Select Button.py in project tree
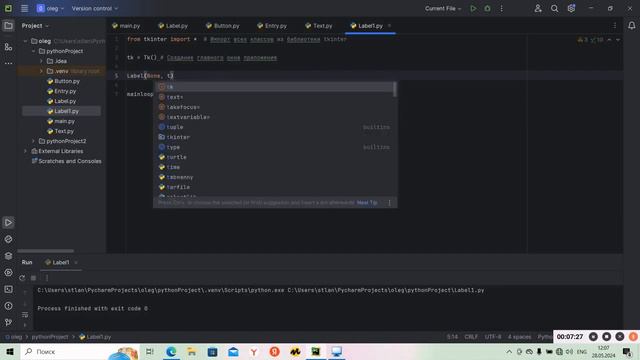Viewport: 640px width, 360px height. tap(63, 81)
